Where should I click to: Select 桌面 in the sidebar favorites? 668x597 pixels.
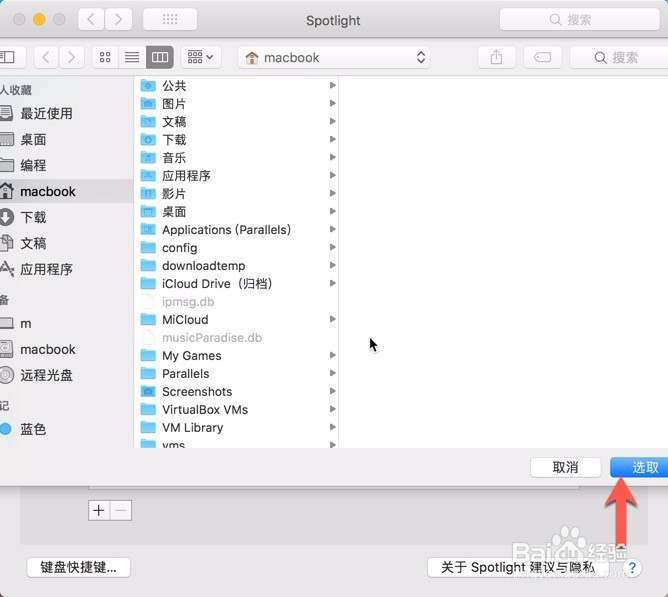pos(64,139)
